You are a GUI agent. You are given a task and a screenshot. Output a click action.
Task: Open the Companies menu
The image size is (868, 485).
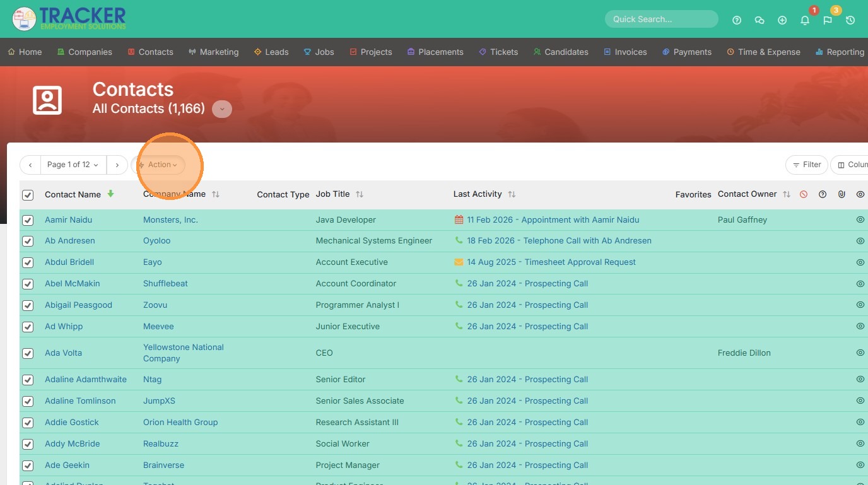[x=85, y=52]
